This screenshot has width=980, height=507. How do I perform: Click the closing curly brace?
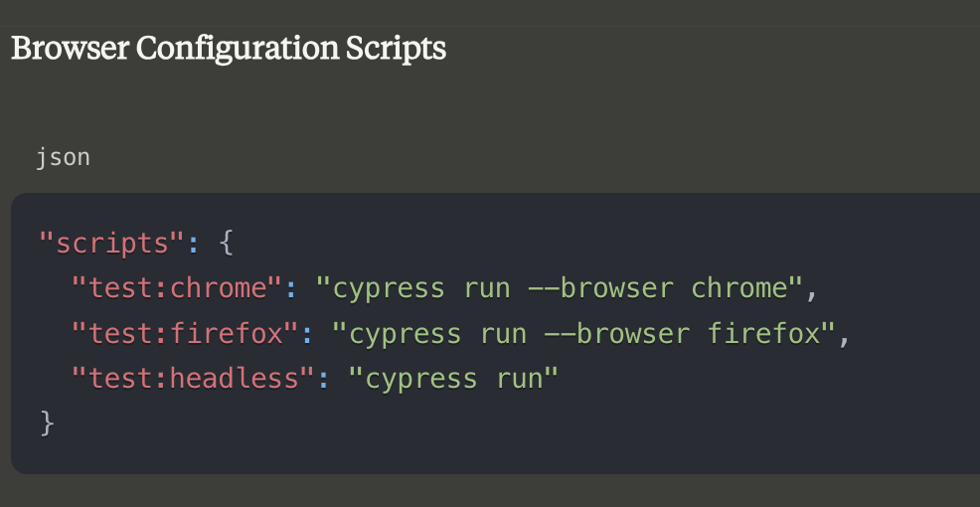pos(48,423)
